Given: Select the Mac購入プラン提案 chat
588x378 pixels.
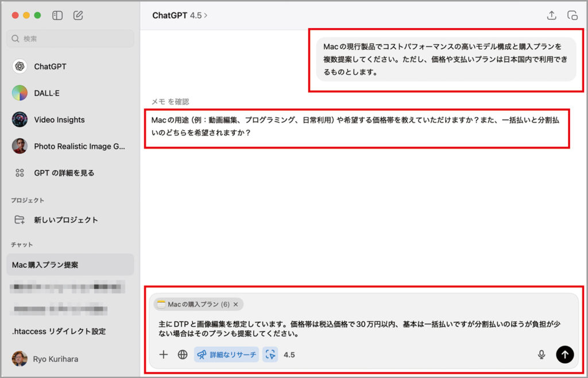Looking at the screenshot, I should pyautogui.click(x=70, y=265).
